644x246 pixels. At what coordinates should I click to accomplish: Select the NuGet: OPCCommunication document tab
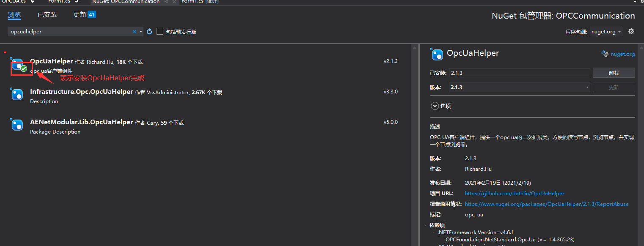[126, 2]
